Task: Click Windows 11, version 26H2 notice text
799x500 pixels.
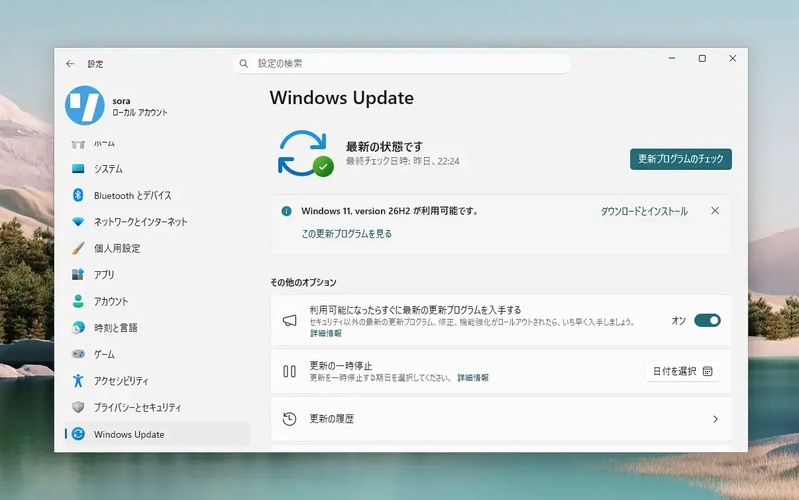Action: coord(390,211)
